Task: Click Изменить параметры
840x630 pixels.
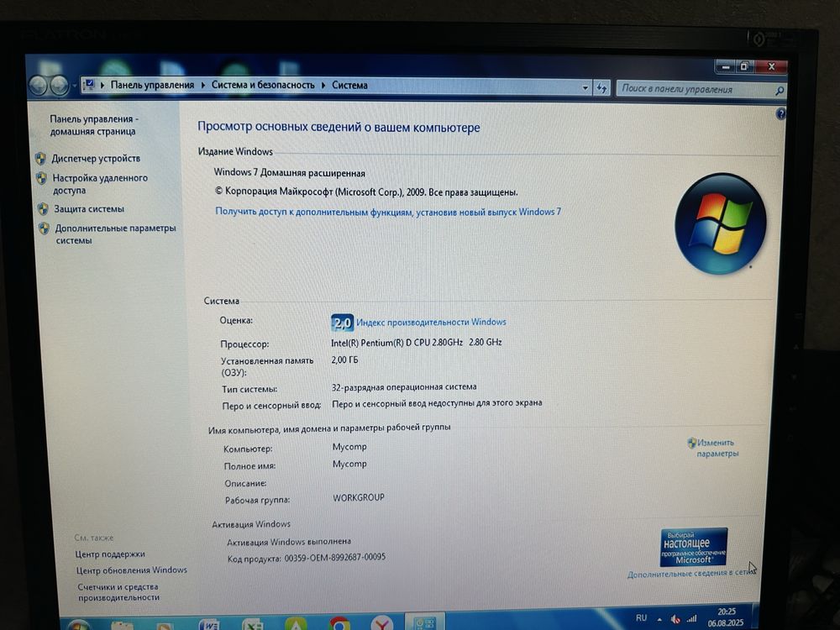Action: click(717, 448)
